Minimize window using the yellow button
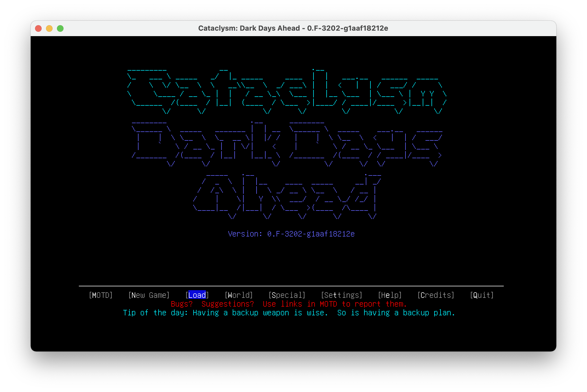Image resolution: width=587 pixels, height=392 pixels. coord(49,28)
